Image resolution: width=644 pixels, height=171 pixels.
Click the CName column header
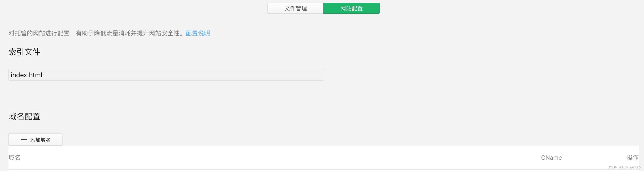point(551,158)
